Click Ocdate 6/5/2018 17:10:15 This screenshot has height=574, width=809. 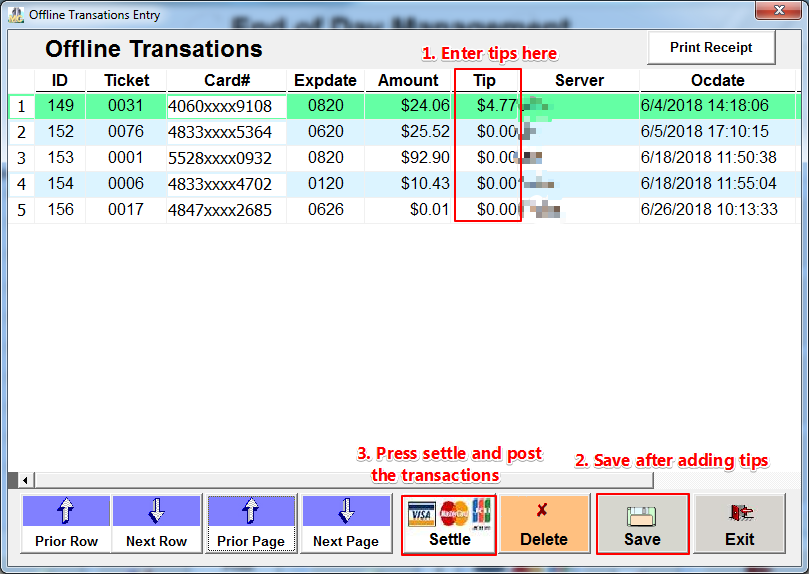pos(718,132)
